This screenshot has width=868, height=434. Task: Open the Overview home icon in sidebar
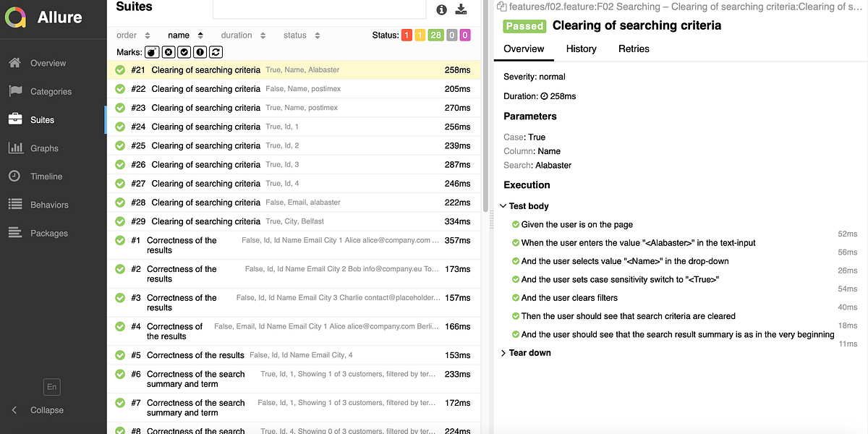pyautogui.click(x=15, y=63)
